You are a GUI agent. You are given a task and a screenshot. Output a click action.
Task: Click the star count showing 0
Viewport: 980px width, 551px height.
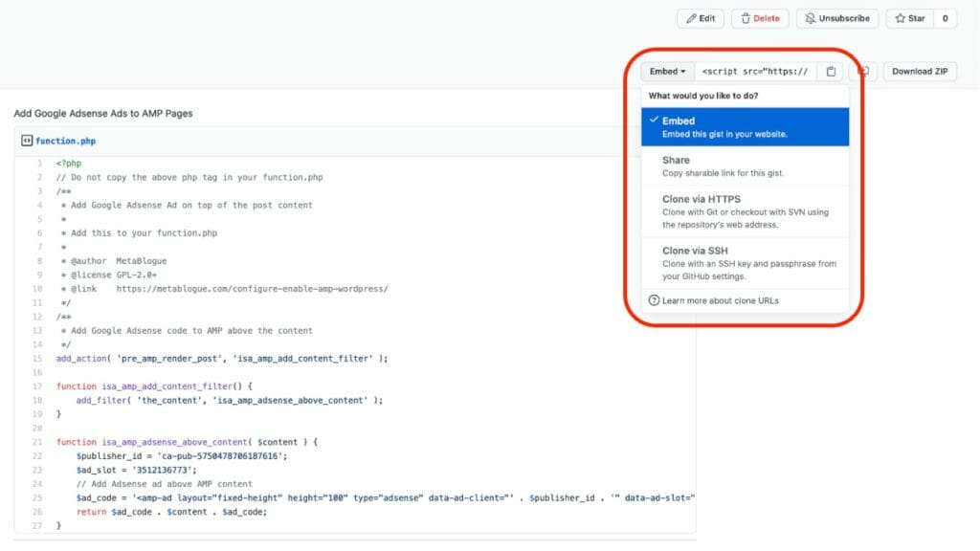tap(945, 18)
